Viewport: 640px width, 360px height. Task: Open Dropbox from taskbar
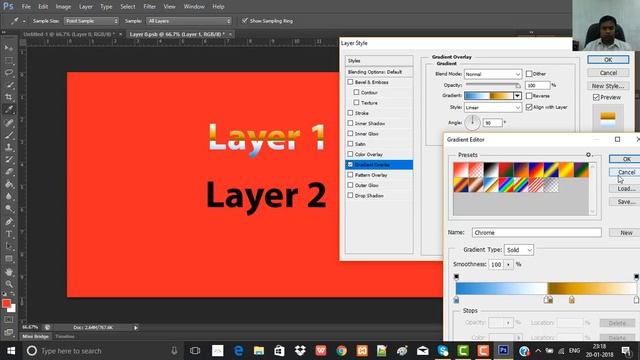300,351
